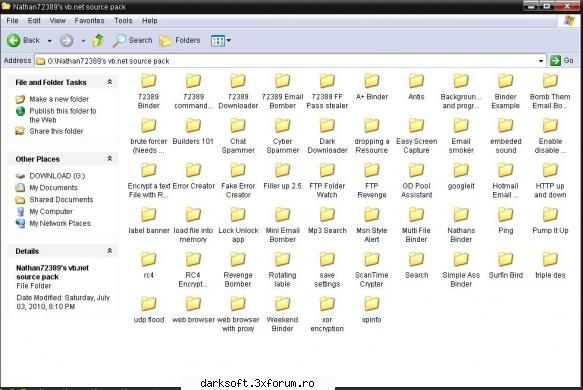Select the Filler up 2.5 folder
The image size is (583, 390).
pos(283,176)
